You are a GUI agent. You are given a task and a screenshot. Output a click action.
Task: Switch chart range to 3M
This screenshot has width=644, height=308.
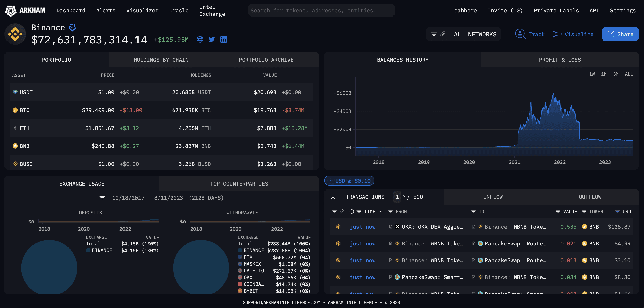[x=616, y=74]
